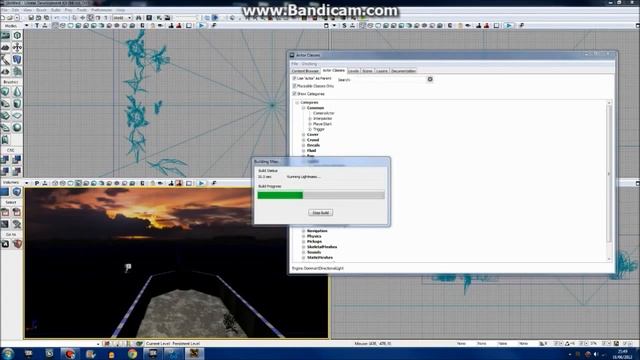Switch to the Documentation tab
This screenshot has width=640, height=360.
coord(403,71)
